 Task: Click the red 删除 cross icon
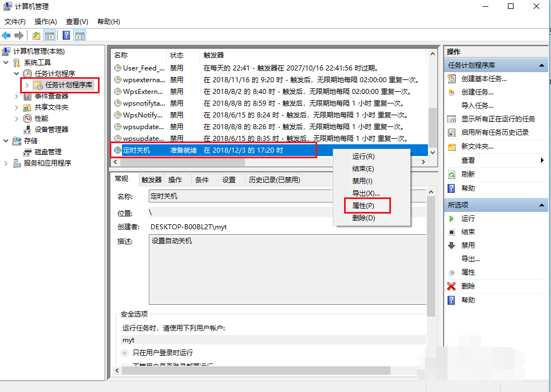coord(450,286)
